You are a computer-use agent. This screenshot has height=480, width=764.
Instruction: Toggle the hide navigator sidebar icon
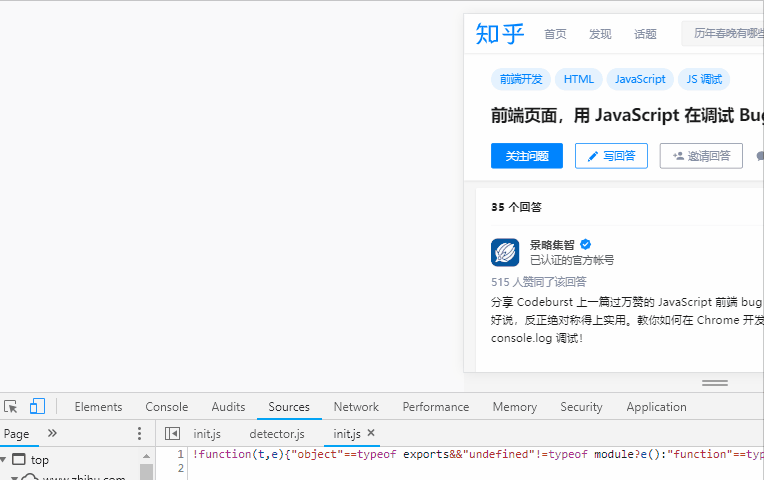point(172,434)
